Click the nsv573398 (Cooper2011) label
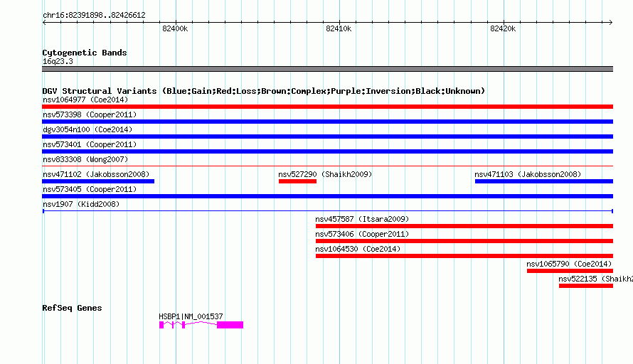The image size is (633, 364). click(x=90, y=114)
